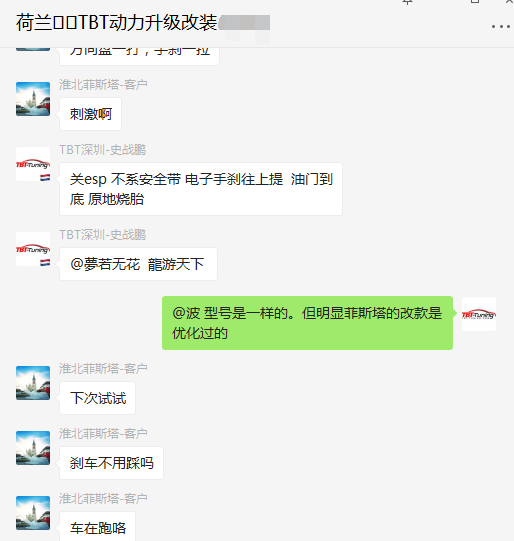Screen dimensions: 514x541
Task: Select the 刹车不用踩吗 message bubble
Action: [111, 463]
